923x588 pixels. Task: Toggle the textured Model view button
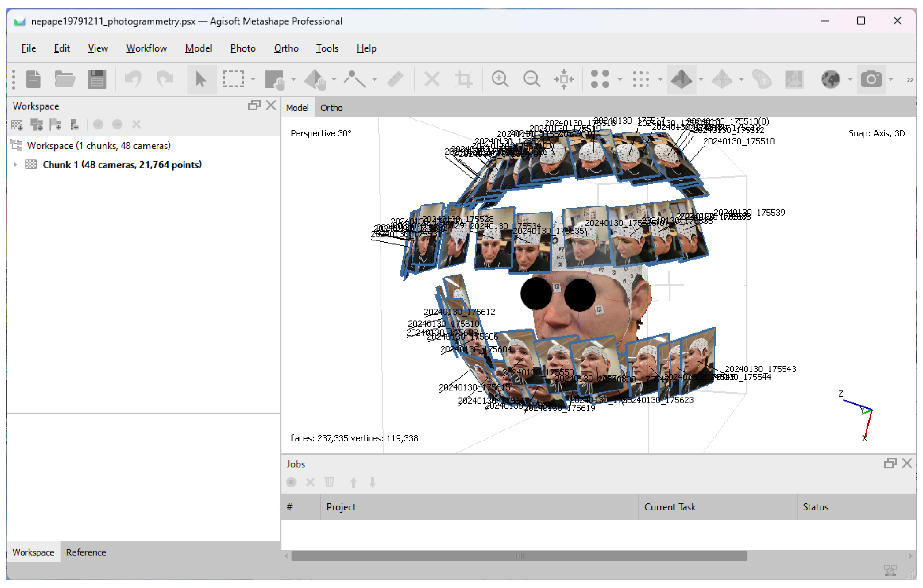(x=681, y=79)
